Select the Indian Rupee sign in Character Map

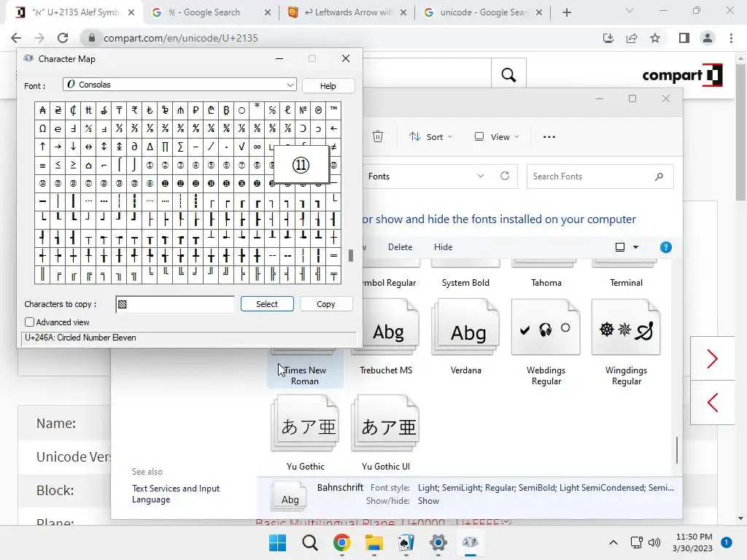[134, 111]
